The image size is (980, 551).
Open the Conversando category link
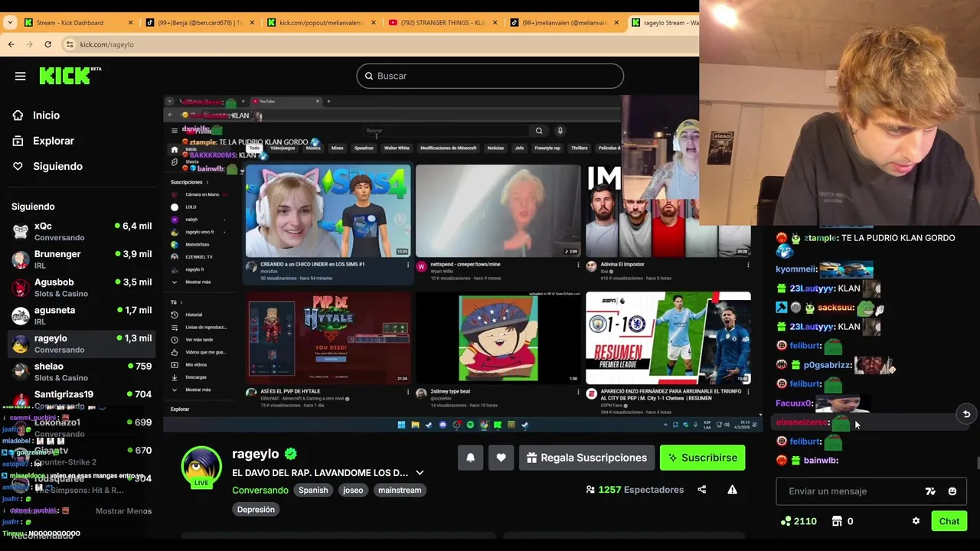(x=260, y=490)
